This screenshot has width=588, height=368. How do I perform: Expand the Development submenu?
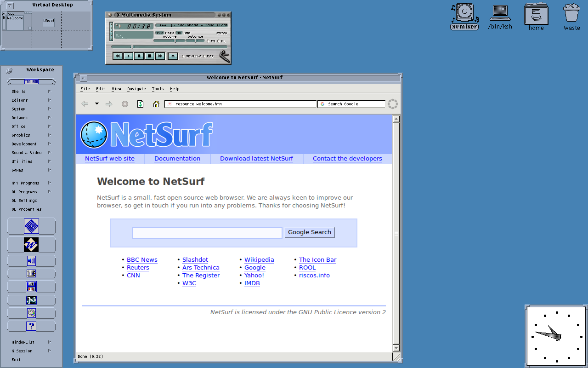(31, 144)
